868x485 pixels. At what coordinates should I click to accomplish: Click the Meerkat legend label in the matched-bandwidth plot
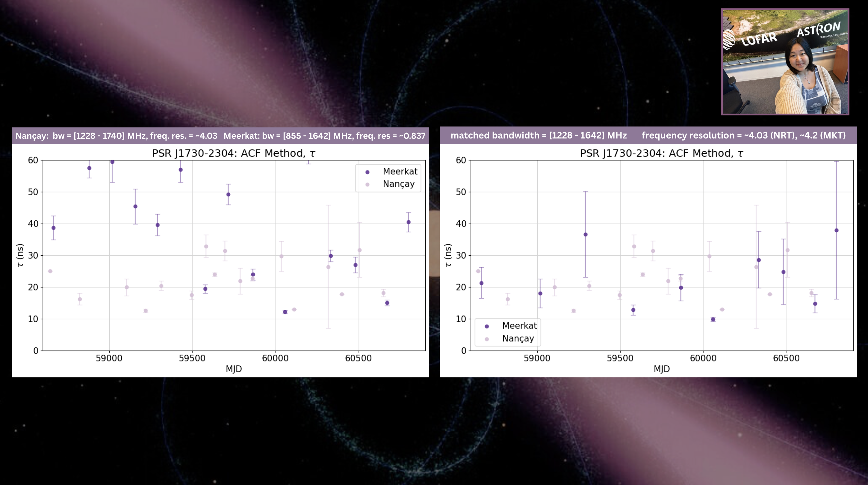coord(519,326)
